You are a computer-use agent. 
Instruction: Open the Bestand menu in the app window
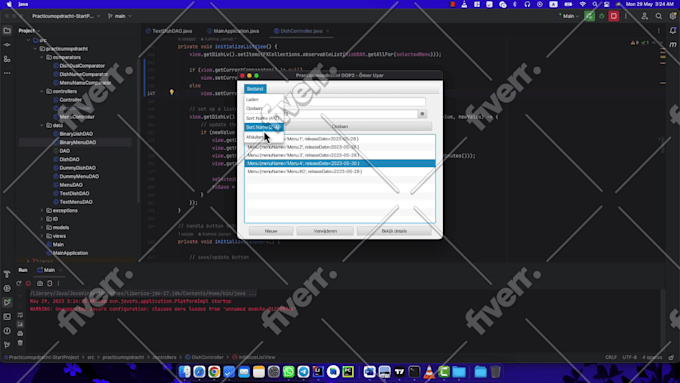[x=255, y=89]
